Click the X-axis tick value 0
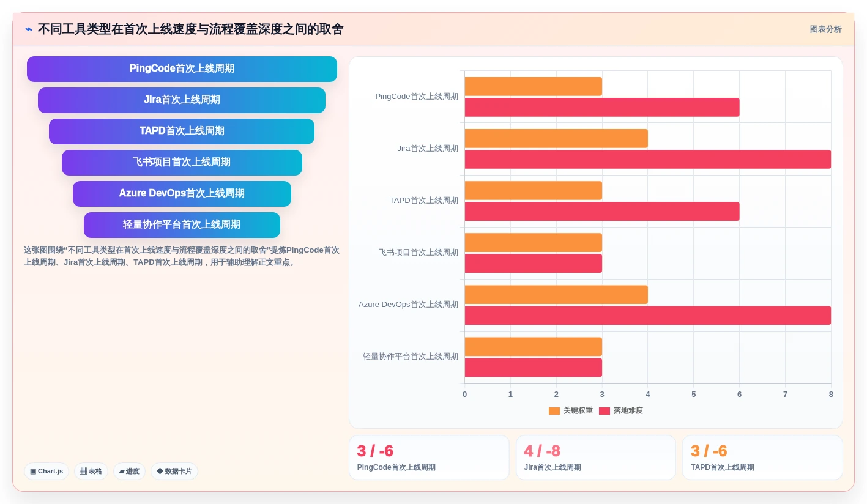Viewport: 867px width, 504px height. 465,395
